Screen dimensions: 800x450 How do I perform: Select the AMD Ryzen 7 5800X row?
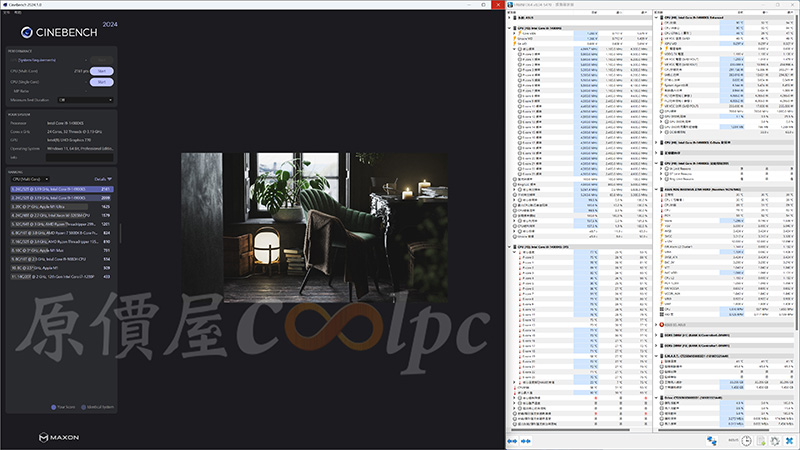click(x=61, y=233)
